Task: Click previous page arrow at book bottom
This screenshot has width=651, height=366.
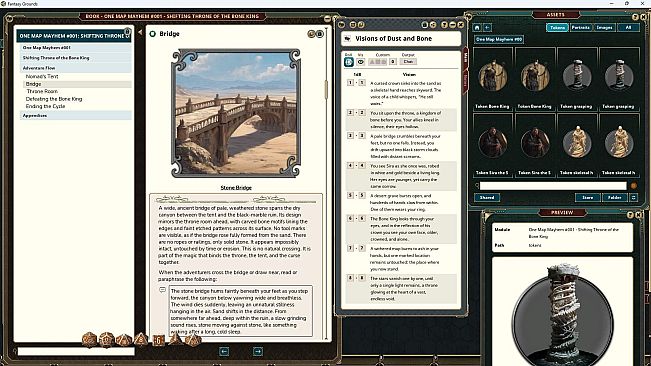Action: coord(224,351)
